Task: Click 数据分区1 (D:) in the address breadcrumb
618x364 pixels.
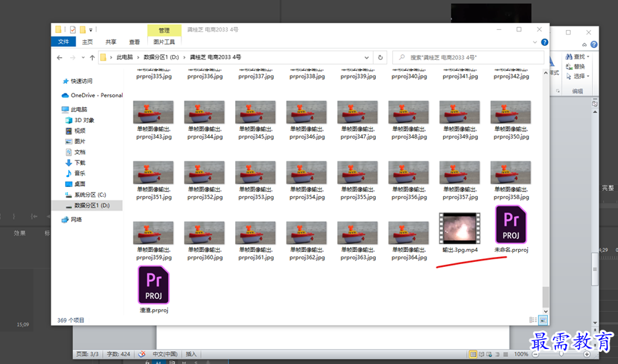Action: click(x=161, y=58)
